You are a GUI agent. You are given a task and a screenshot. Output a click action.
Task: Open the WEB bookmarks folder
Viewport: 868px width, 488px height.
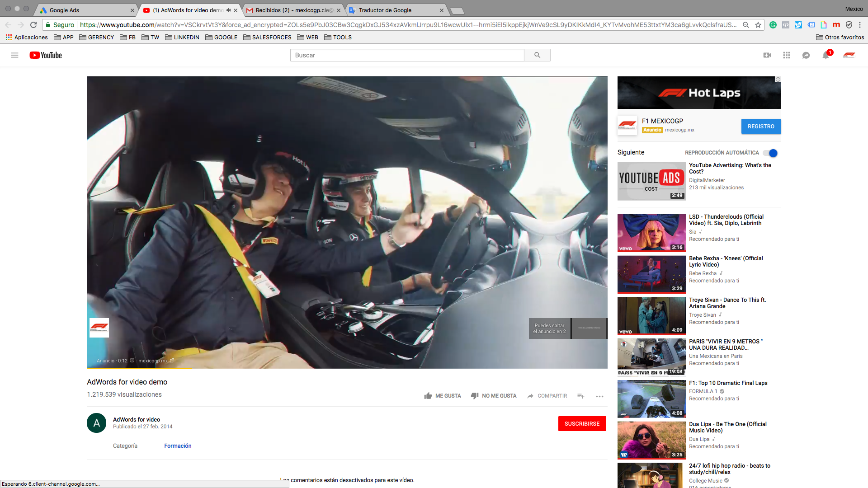[307, 38]
